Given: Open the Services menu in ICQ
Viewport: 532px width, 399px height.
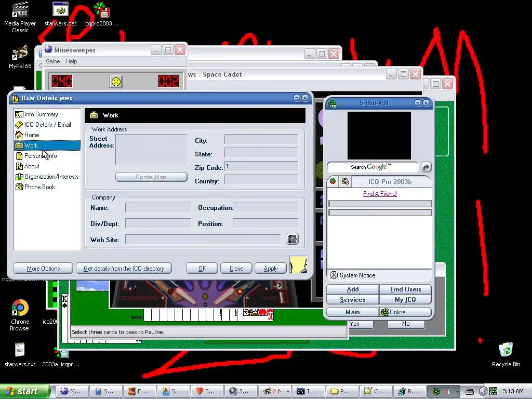Looking at the screenshot, I should click(353, 300).
